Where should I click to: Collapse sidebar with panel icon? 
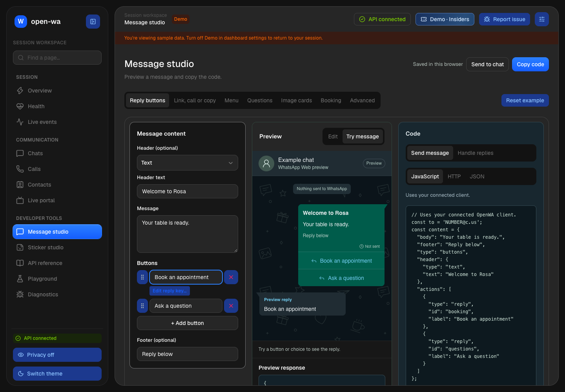tap(93, 22)
